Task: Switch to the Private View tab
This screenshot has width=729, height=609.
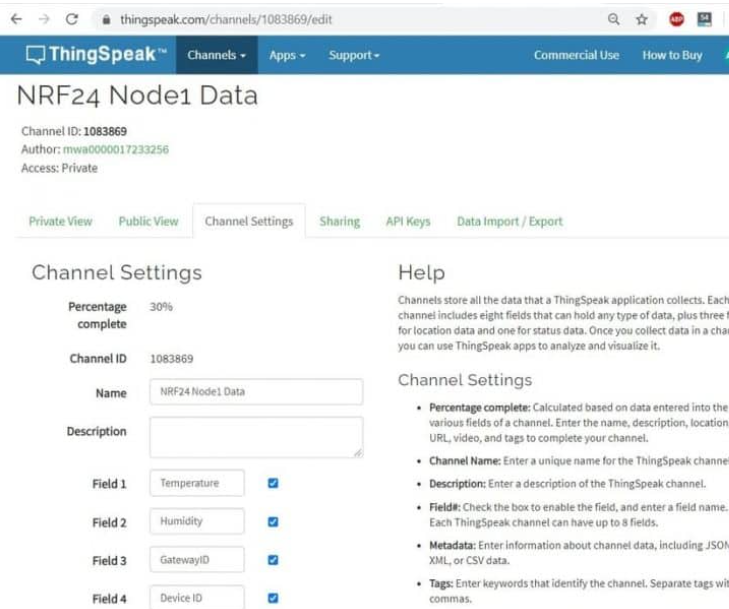Action: pyautogui.click(x=60, y=221)
